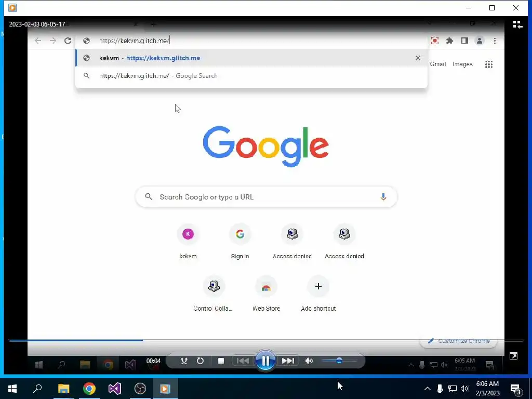The image size is (532, 399).
Task: Click Customize Chrome button
Action: tap(458, 341)
